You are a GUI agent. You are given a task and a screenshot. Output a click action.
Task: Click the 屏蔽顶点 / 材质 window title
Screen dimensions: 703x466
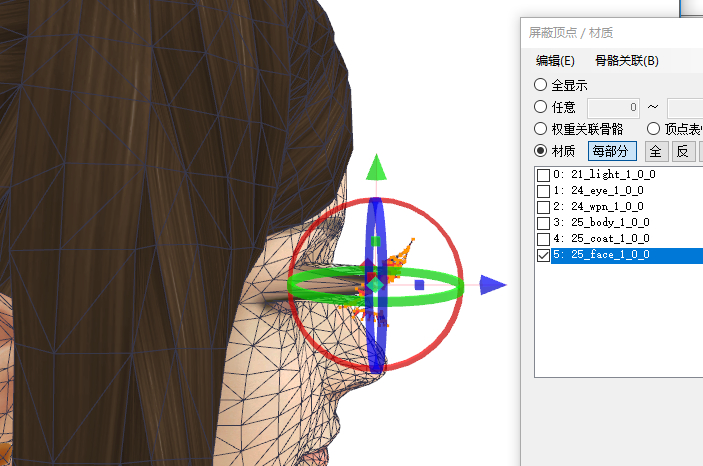pyautogui.click(x=571, y=33)
